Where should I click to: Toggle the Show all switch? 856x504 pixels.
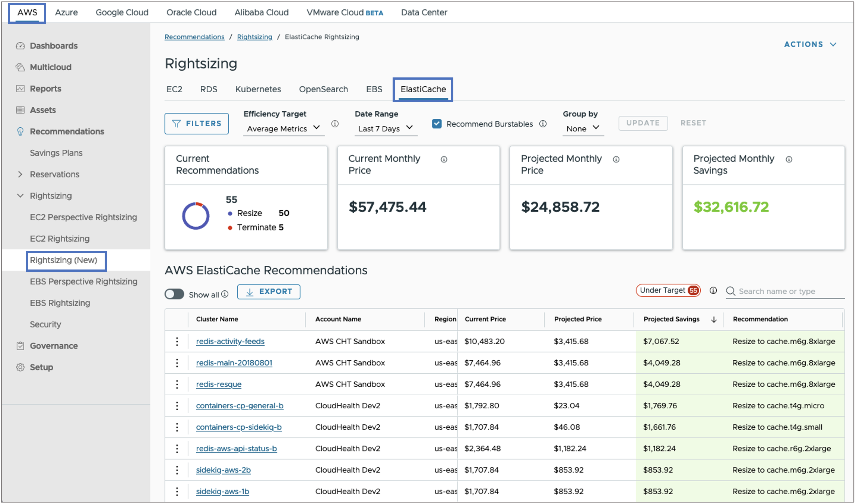click(174, 294)
